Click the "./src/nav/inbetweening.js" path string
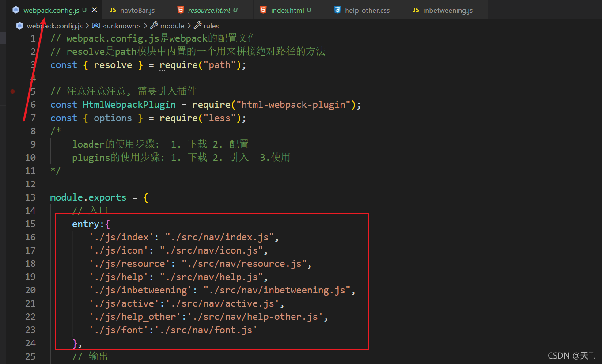This screenshot has height=364, width=602. tap(277, 290)
